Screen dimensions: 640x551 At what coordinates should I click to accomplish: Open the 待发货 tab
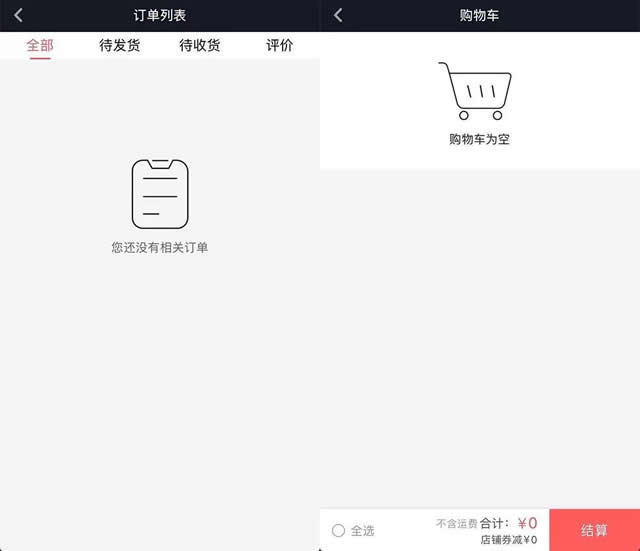click(120, 45)
